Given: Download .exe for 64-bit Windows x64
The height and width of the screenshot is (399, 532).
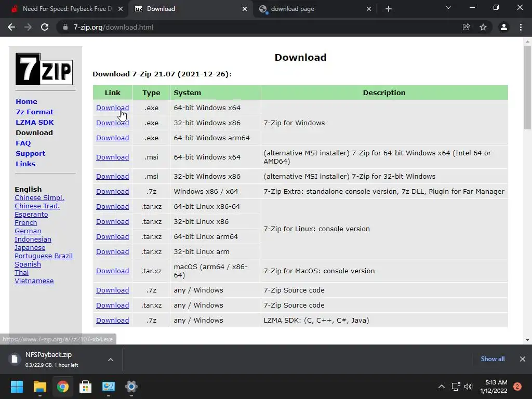Looking at the screenshot, I should click(x=112, y=108).
